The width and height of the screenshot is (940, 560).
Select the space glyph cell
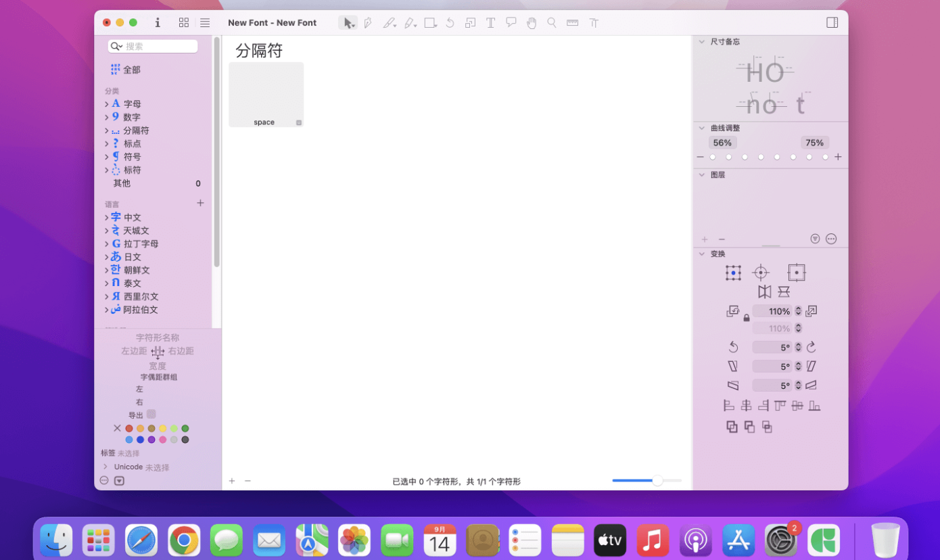pos(266,94)
